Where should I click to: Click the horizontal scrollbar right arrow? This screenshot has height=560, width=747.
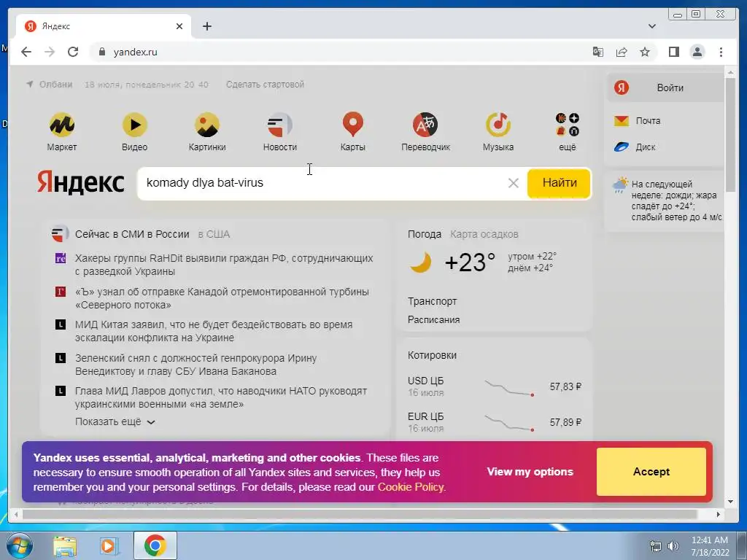pos(719,514)
